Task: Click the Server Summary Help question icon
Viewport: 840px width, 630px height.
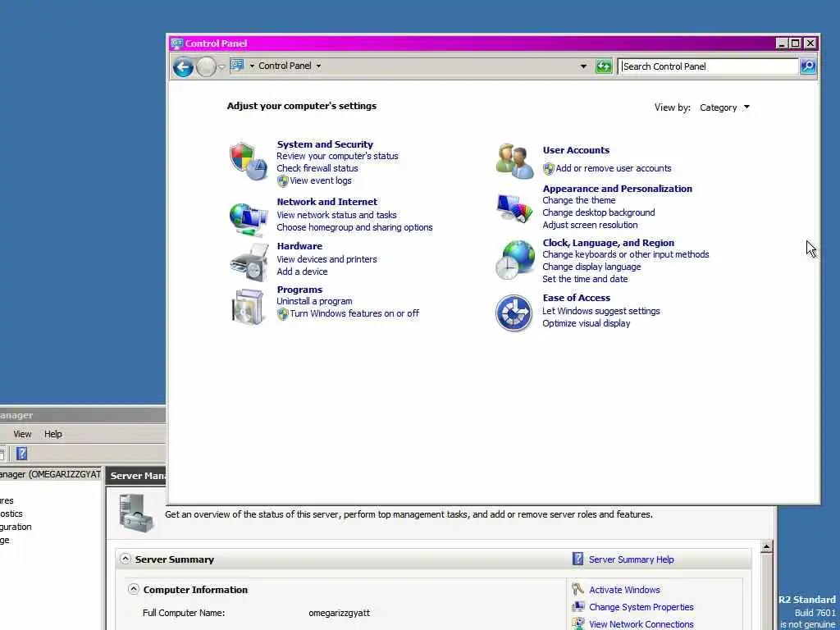Action: coord(577,559)
